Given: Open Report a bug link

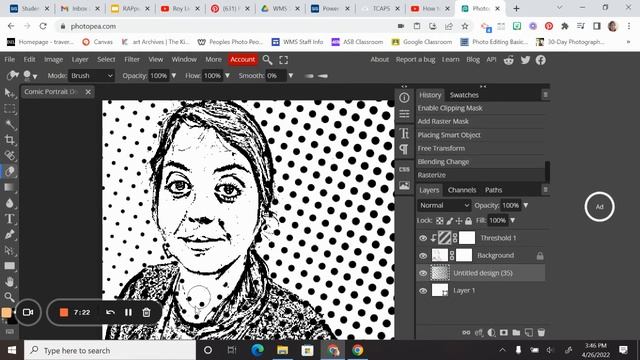Looking at the screenshot, I should tap(415, 59).
